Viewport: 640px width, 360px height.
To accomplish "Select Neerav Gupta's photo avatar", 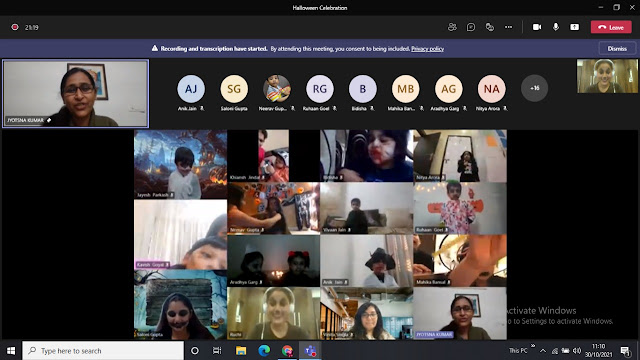I will click(x=277, y=89).
